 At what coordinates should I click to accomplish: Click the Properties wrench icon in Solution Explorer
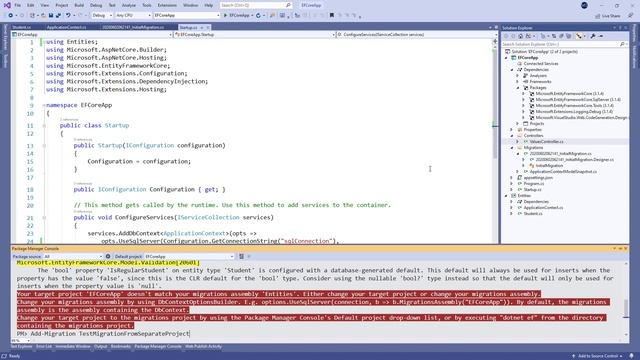pyautogui.click(x=593, y=36)
